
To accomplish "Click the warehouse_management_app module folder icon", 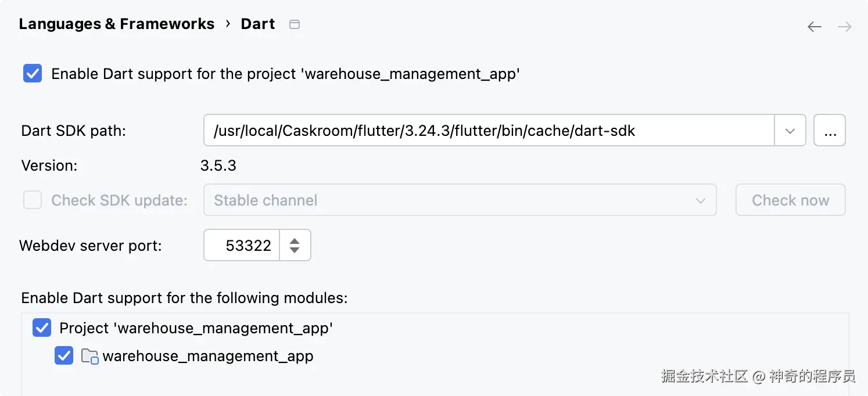I will [x=89, y=356].
